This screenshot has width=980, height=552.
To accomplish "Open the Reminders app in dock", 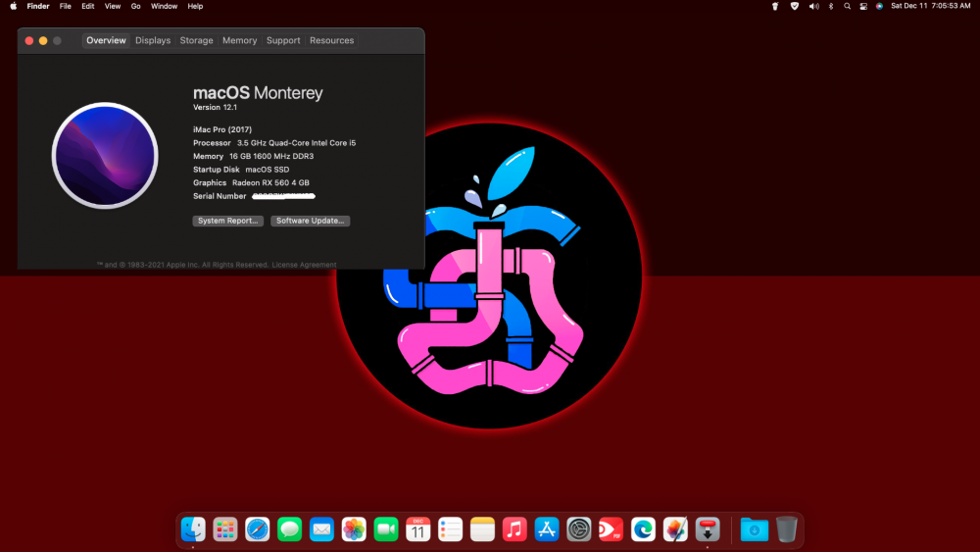I will (x=451, y=529).
